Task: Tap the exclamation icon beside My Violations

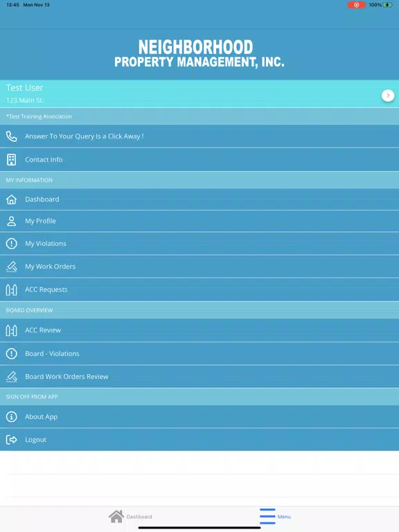Action: (12, 244)
